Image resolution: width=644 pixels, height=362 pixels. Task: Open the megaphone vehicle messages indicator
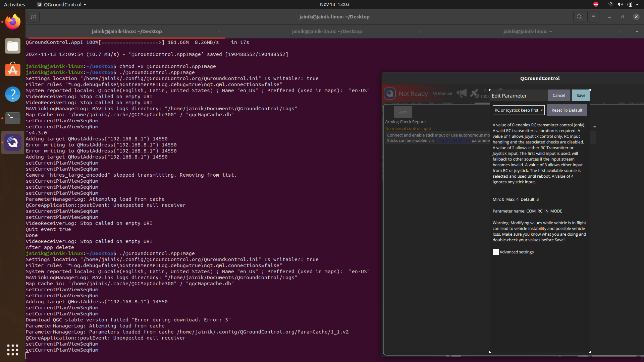tap(462, 94)
